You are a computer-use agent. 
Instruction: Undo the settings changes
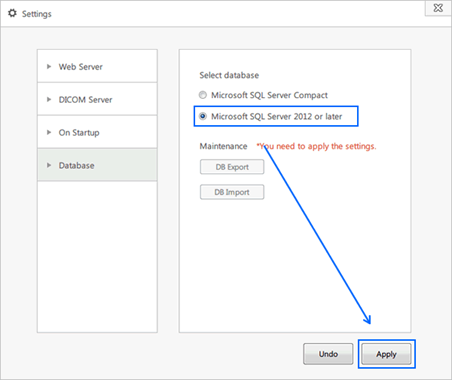[x=328, y=354]
